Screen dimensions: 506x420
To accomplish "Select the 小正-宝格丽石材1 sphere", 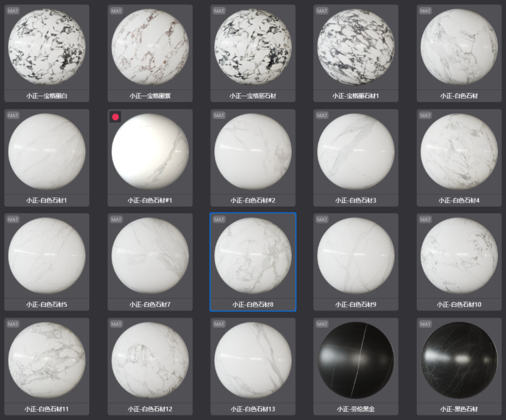I will tap(355, 47).
